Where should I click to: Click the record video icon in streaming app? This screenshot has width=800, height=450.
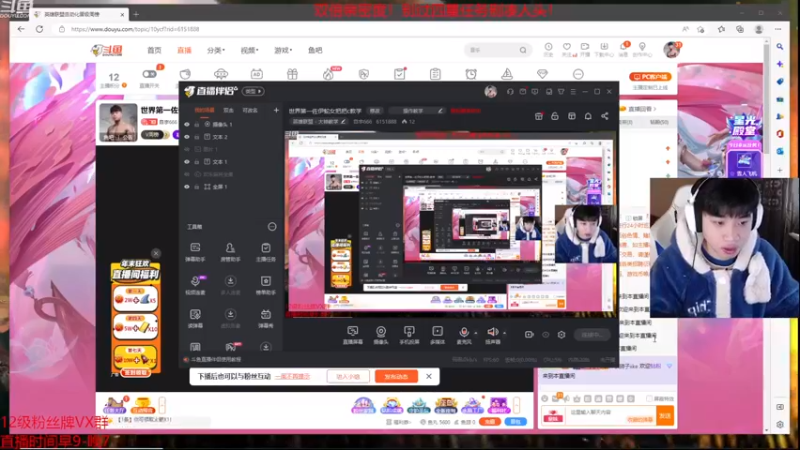pos(529,335)
